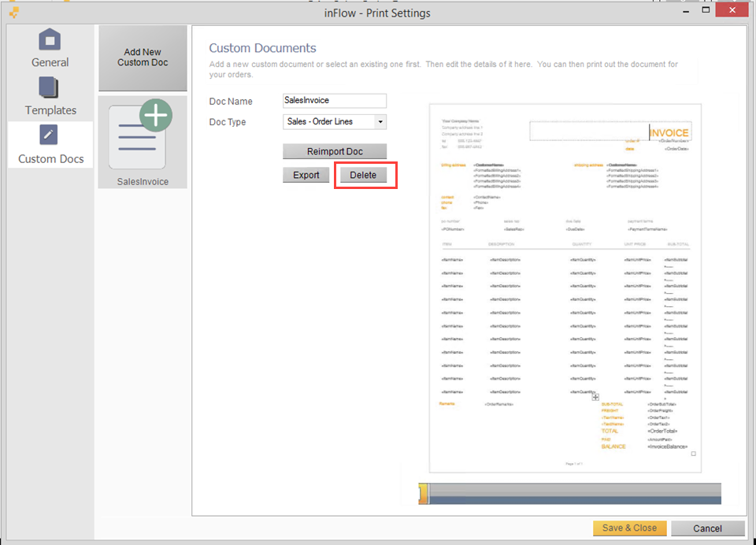The height and width of the screenshot is (545, 756).
Task: Click the INVOICE title in preview
Action: pyautogui.click(x=669, y=132)
